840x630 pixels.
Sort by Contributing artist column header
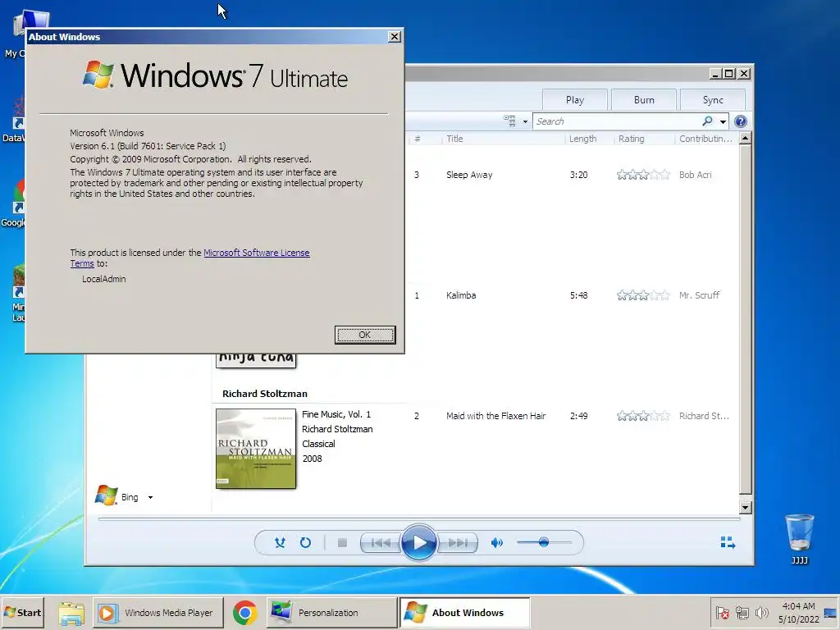pyautogui.click(x=705, y=139)
